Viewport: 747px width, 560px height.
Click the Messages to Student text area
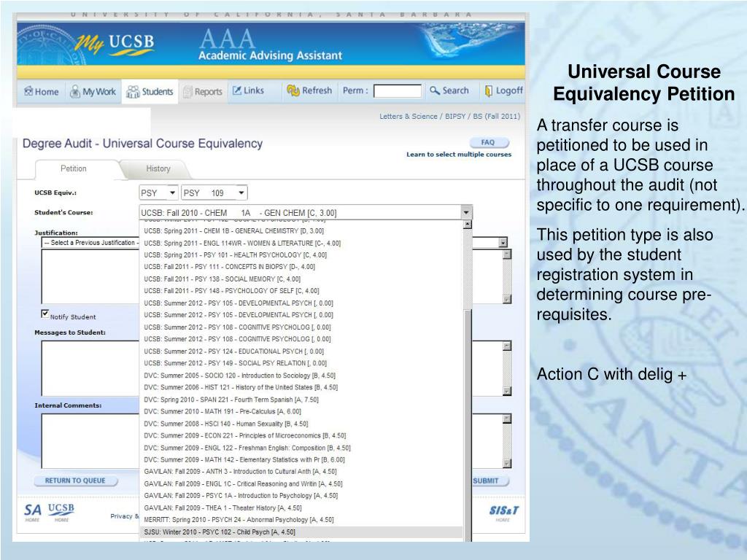point(90,367)
